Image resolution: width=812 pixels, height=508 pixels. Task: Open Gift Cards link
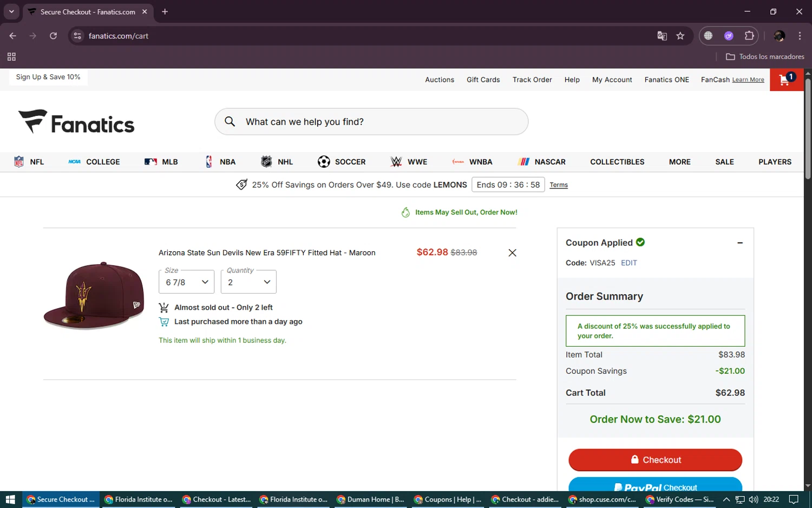click(483, 80)
